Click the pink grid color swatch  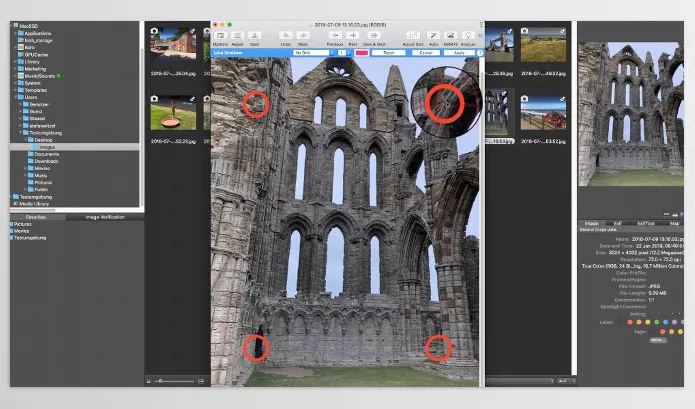[362, 53]
